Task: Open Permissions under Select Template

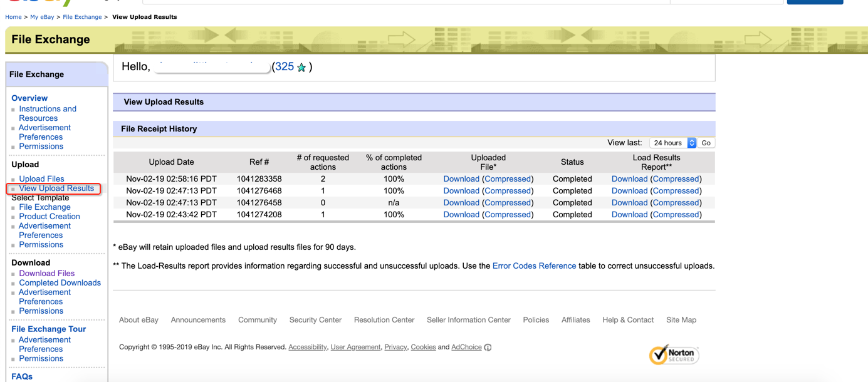Action: (x=41, y=245)
